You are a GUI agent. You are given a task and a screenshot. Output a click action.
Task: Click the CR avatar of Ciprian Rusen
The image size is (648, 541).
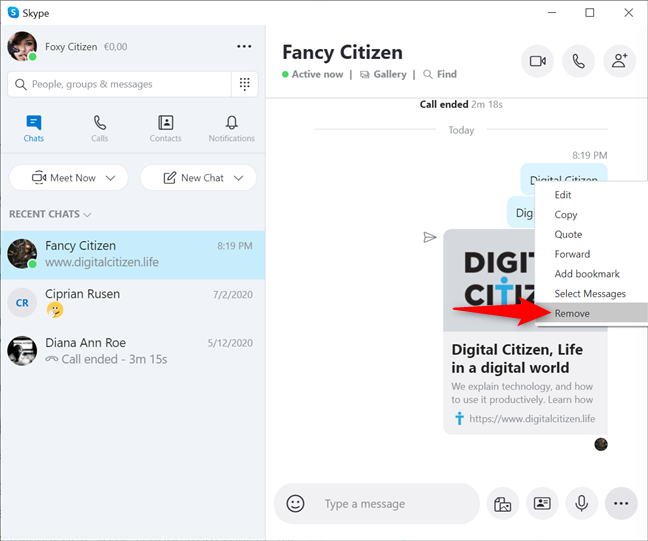click(22, 303)
